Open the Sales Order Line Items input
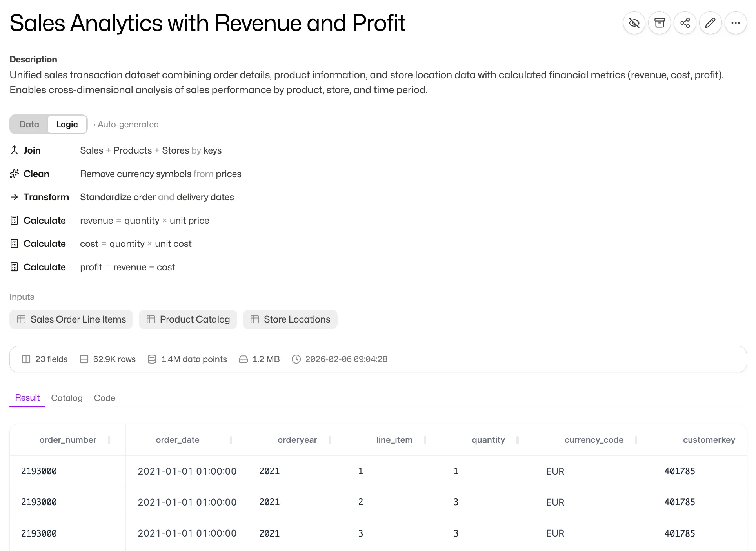This screenshot has width=756, height=551. [x=71, y=319]
